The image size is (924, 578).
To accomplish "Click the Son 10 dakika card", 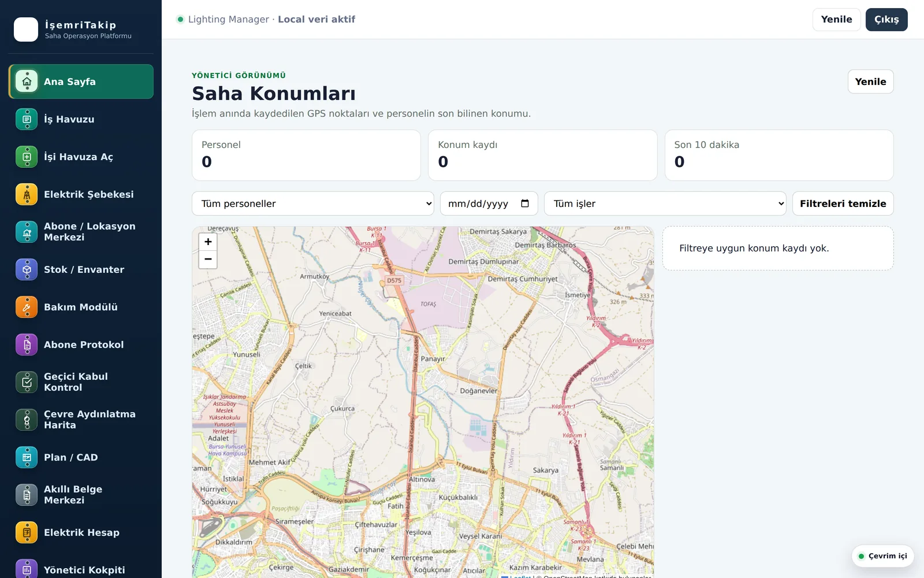I will pyautogui.click(x=779, y=155).
